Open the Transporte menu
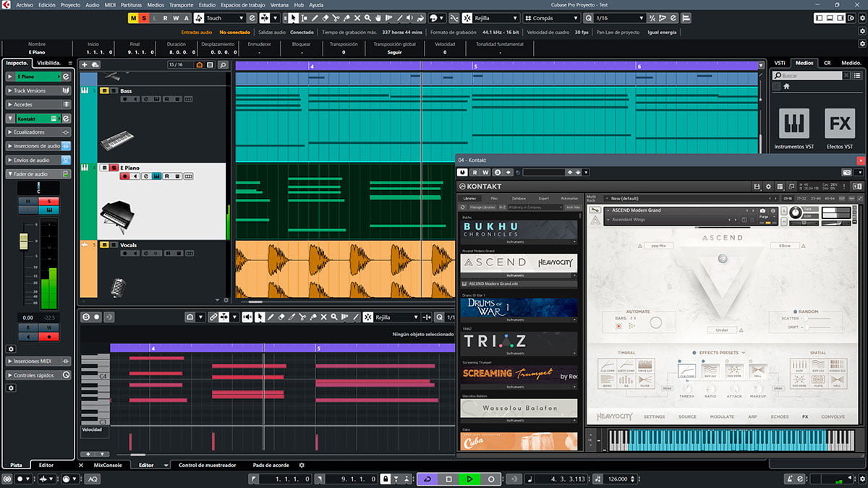 [x=181, y=5]
